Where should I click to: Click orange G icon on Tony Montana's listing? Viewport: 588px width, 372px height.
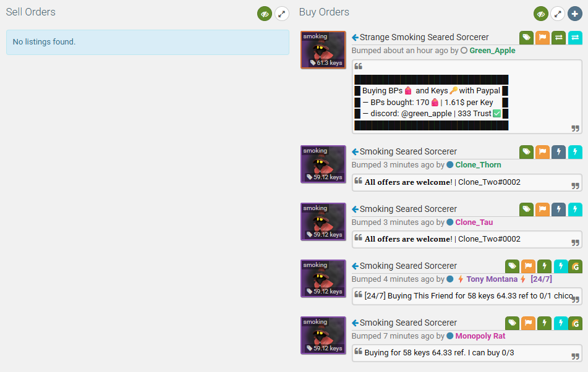(x=576, y=266)
